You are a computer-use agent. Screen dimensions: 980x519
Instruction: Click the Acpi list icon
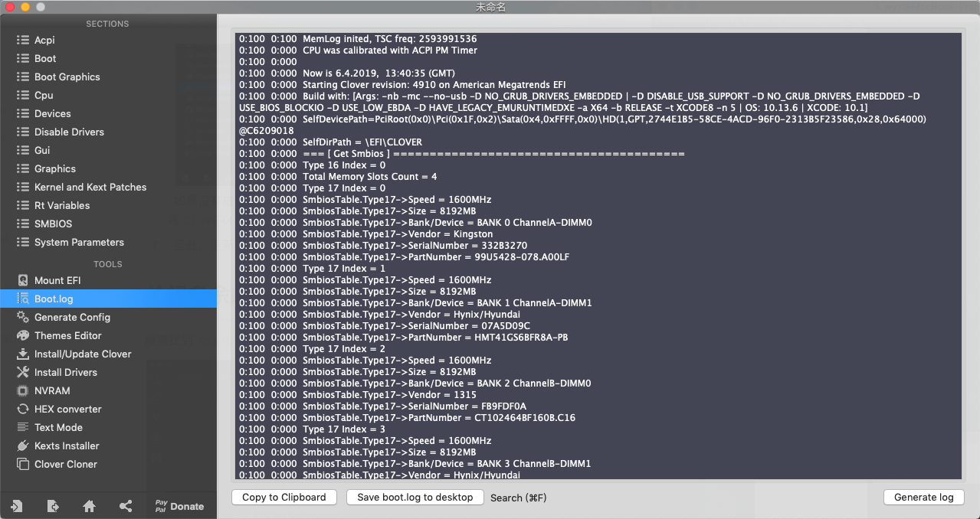coord(22,40)
